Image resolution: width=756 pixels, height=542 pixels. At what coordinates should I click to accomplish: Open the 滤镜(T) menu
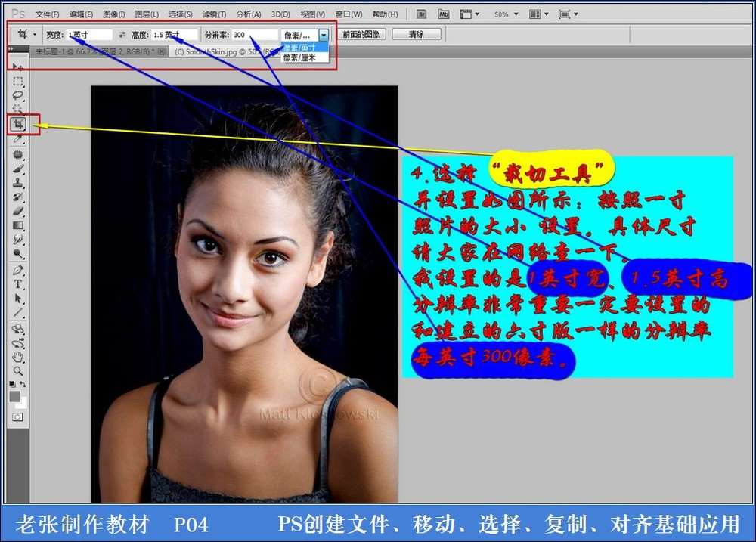click(x=214, y=14)
